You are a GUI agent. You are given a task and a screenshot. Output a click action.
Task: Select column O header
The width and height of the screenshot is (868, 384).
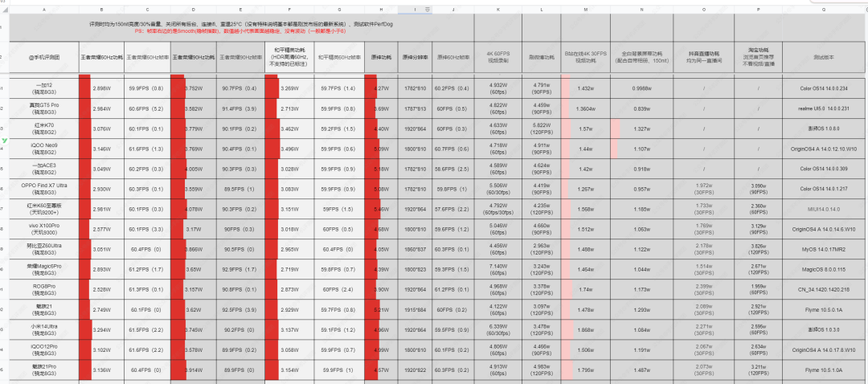(703, 10)
